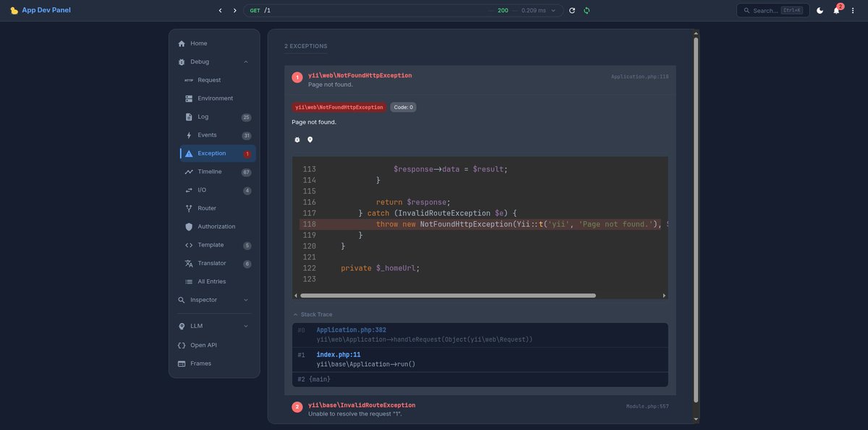The height and width of the screenshot is (430, 868).
Task: Go to next debug entry arrow
Action: point(234,10)
